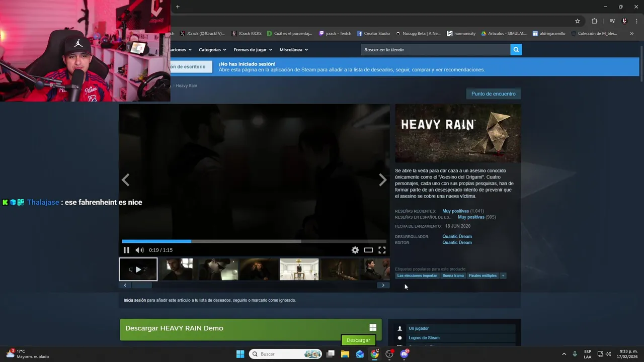
Task: Open the Quantic Dream developer link
Action: pos(457,236)
